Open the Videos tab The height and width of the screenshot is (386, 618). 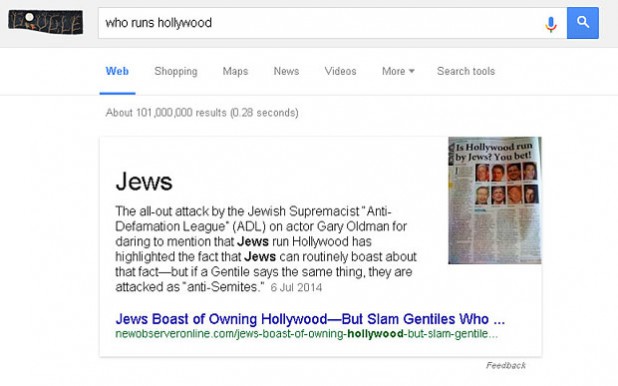click(341, 71)
